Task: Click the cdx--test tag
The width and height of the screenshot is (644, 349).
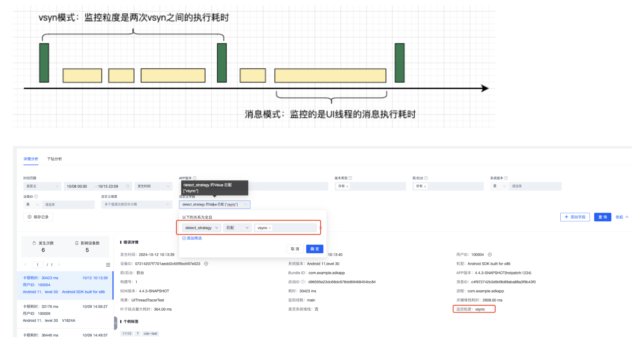Action: 151,334
